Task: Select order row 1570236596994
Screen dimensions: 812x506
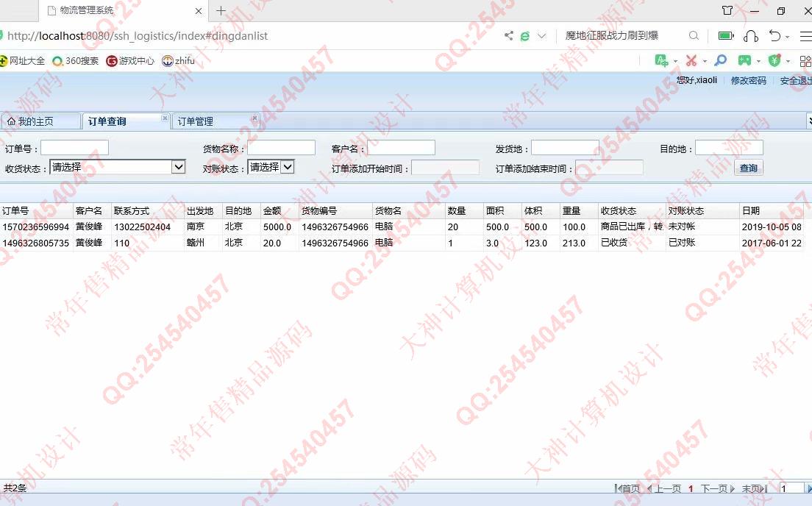Action: click(402, 227)
